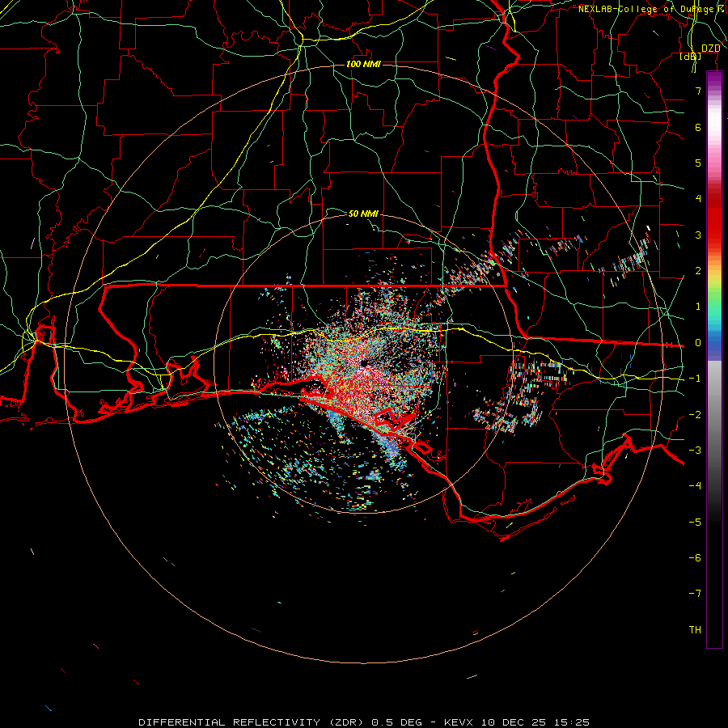The image size is (728, 728).
Task: Select the -6 value on the scale
Action: [695, 558]
